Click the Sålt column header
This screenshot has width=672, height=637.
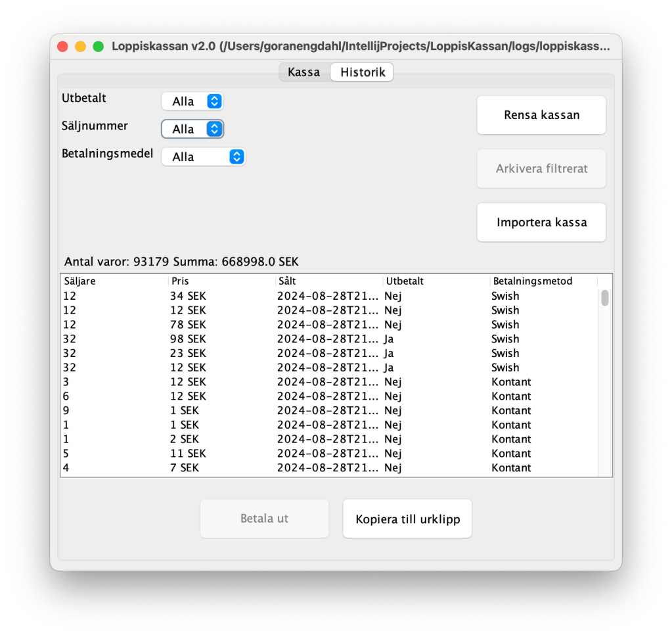click(x=328, y=281)
